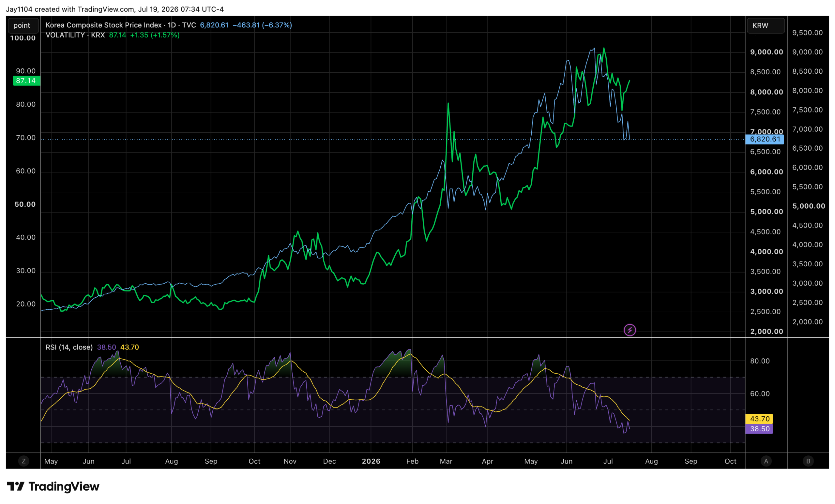Click 'Feb' on the time axis
This screenshot has height=504, width=835.
[x=412, y=461]
